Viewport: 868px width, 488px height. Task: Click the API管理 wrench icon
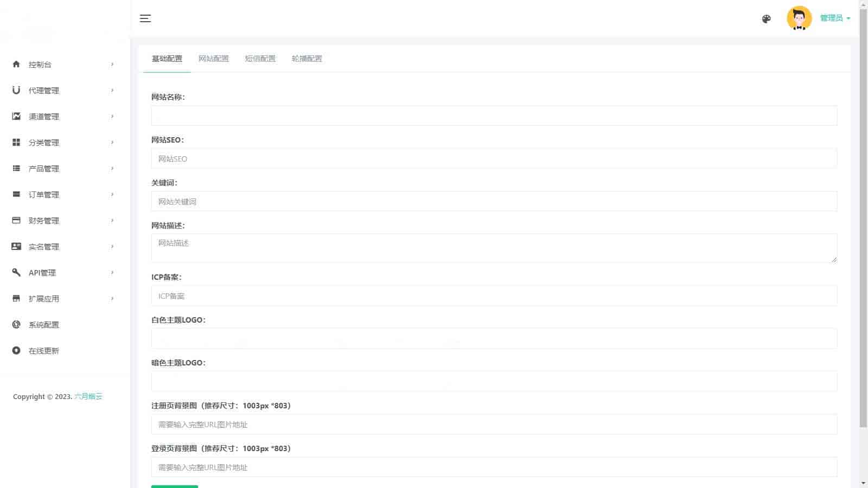(x=16, y=272)
